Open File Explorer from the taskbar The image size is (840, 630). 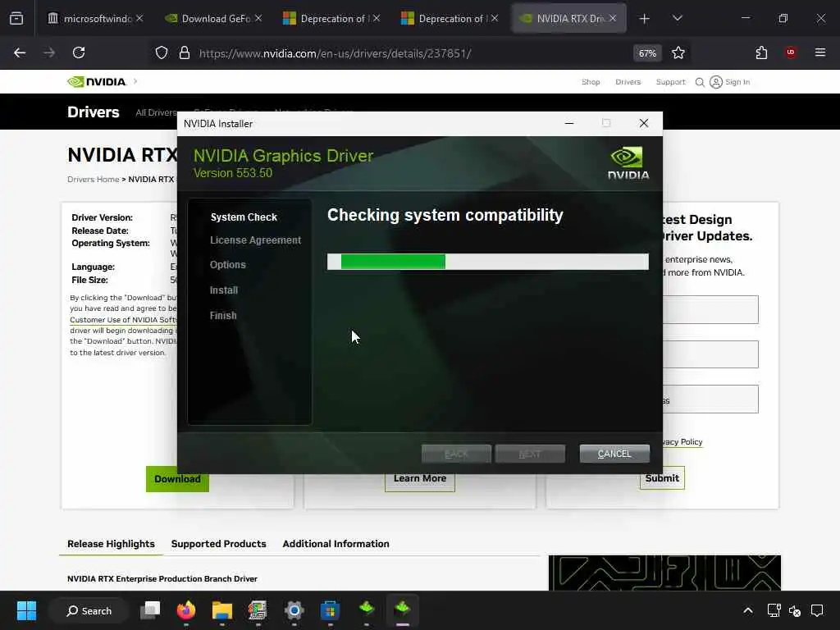[221, 610]
